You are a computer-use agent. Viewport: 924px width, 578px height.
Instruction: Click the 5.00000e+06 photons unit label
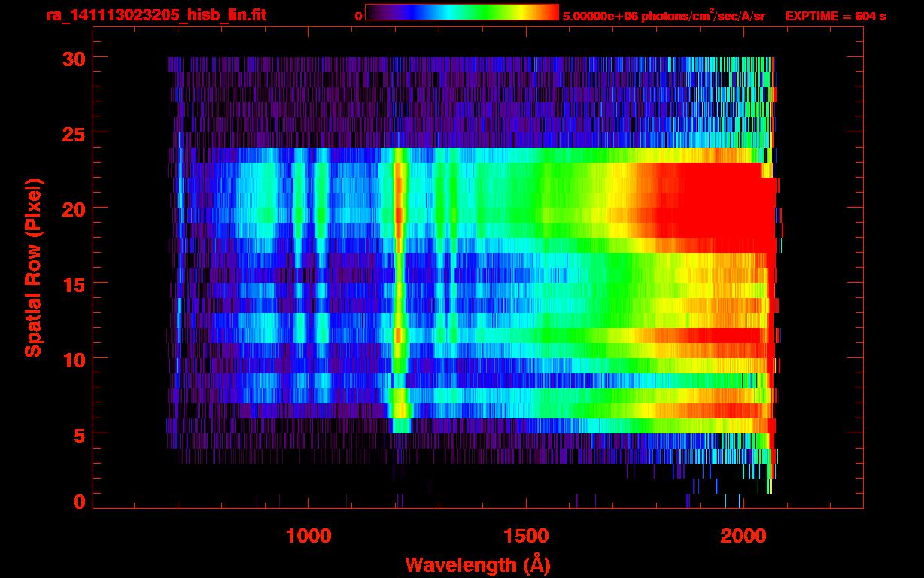click(664, 15)
